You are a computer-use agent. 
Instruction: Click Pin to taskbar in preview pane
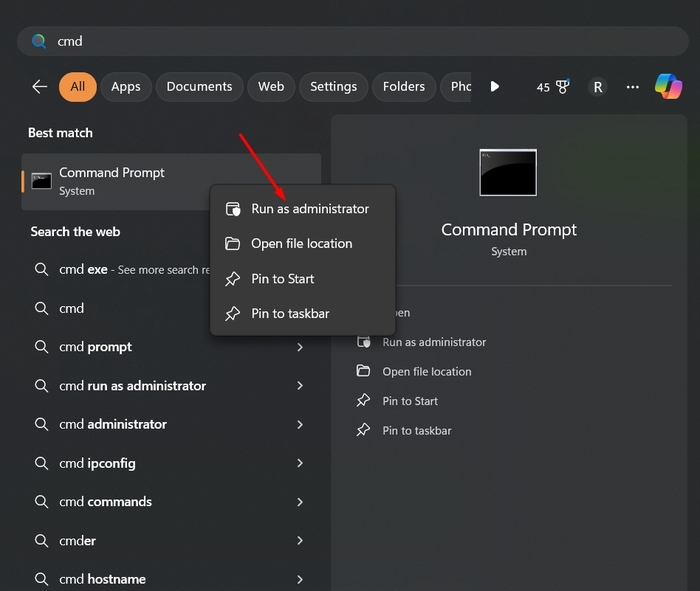pyautogui.click(x=417, y=431)
